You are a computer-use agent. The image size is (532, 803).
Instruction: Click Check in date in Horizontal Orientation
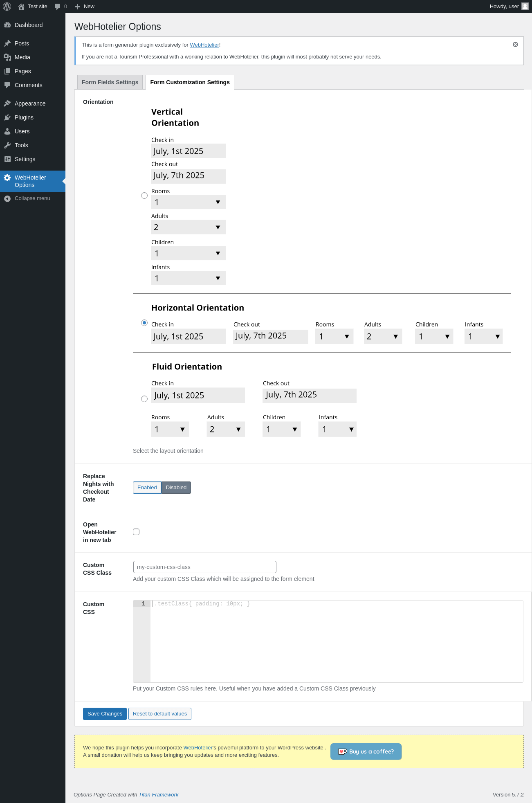(x=189, y=336)
